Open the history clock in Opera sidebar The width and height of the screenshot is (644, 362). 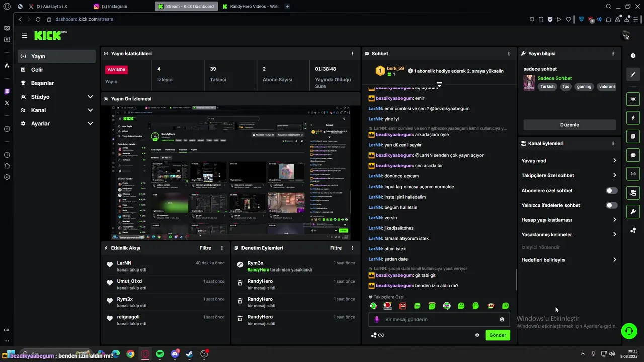[7, 155]
